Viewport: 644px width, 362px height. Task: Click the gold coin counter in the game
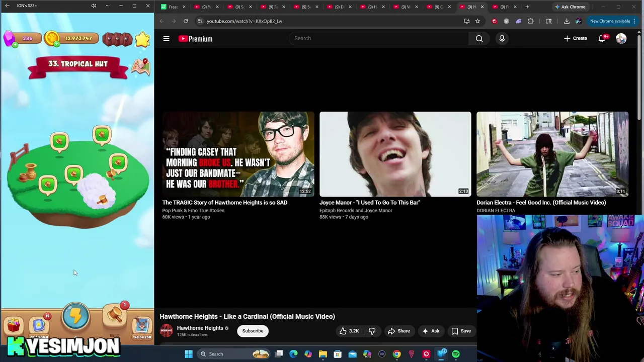pyautogui.click(x=70, y=39)
